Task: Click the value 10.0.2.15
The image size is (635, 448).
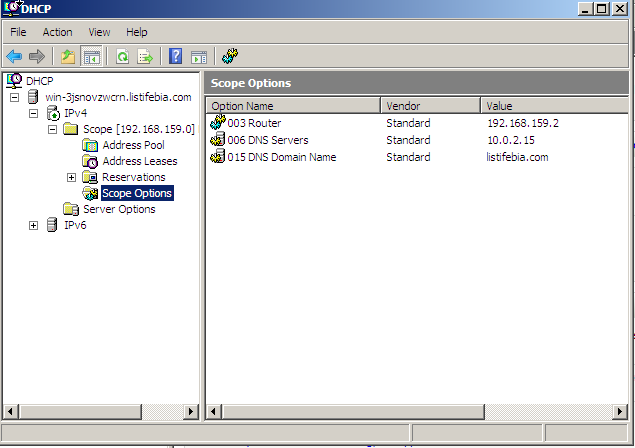Action: coord(511,140)
